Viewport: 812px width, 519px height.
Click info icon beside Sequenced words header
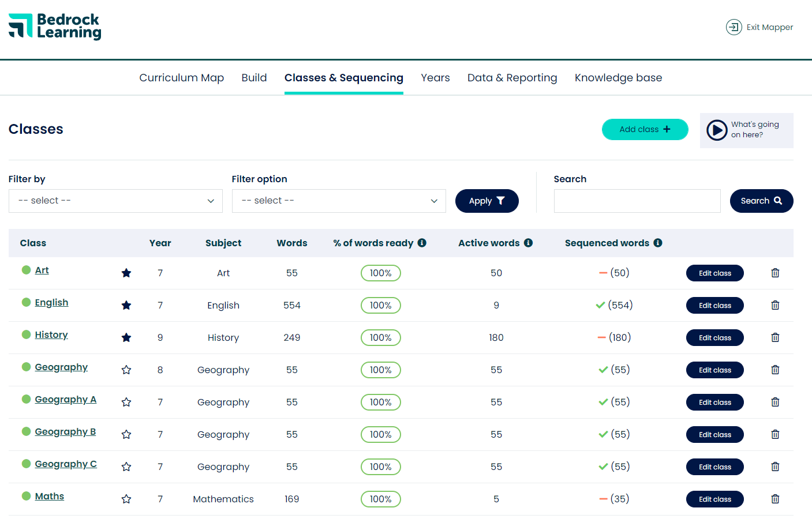[658, 243]
